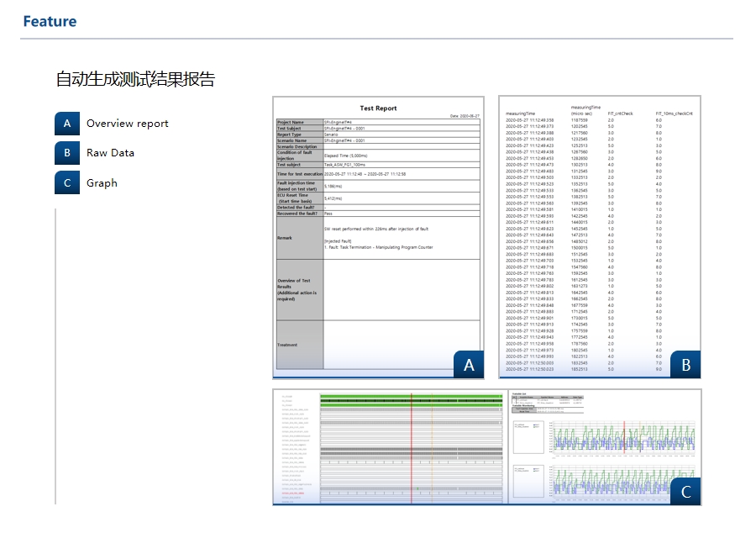Select the Raw Data label

tap(110, 153)
